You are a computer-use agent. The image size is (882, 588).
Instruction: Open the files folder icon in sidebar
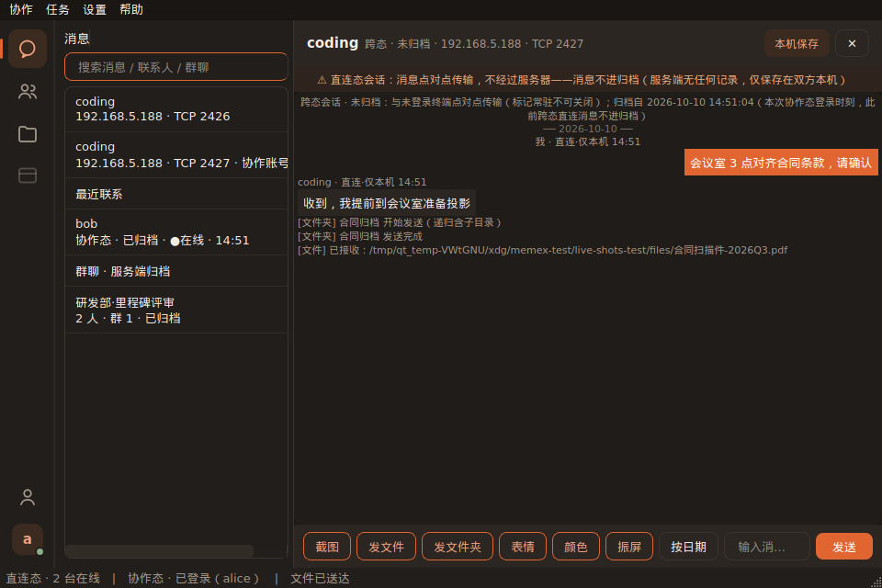click(27, 134)
